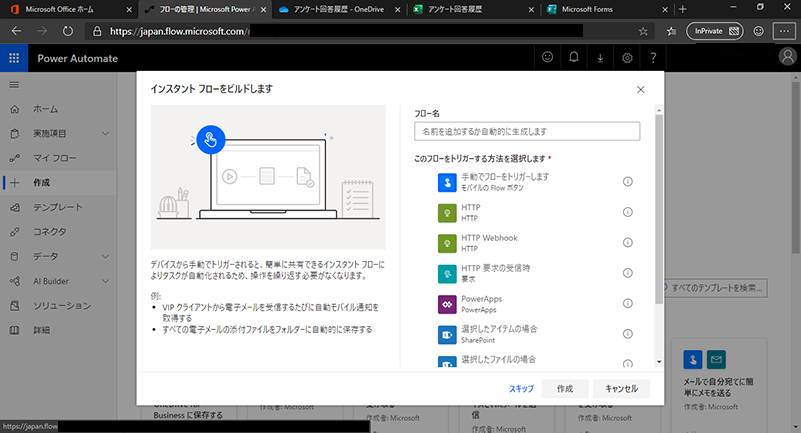Image resolution: width=801 pixels, height=433 pixels.
Task: Select the SharePoint 選択したアイテムの場合 icon
Action: coord(447,335)
